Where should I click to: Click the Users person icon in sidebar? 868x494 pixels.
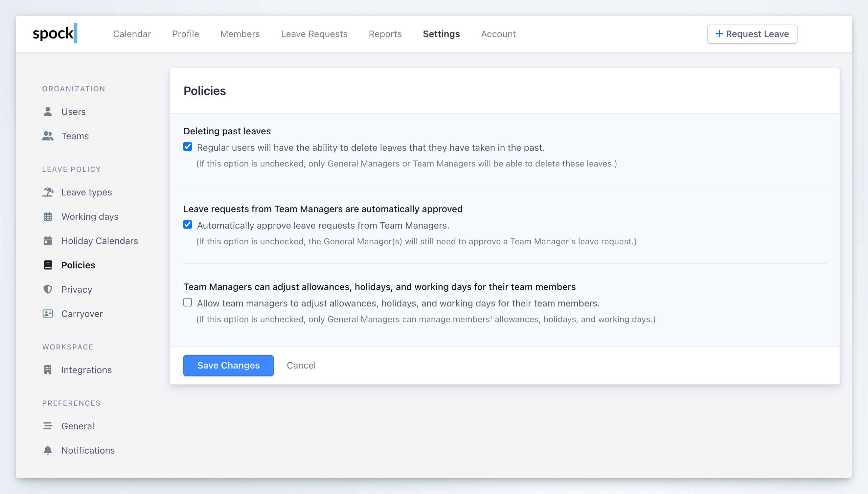(x=48, y=112)
